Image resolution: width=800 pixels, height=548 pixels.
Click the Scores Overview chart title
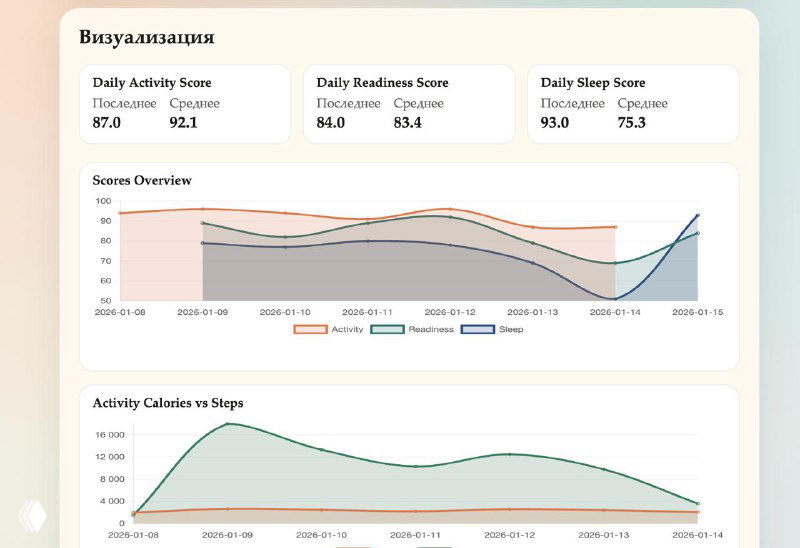142,181
